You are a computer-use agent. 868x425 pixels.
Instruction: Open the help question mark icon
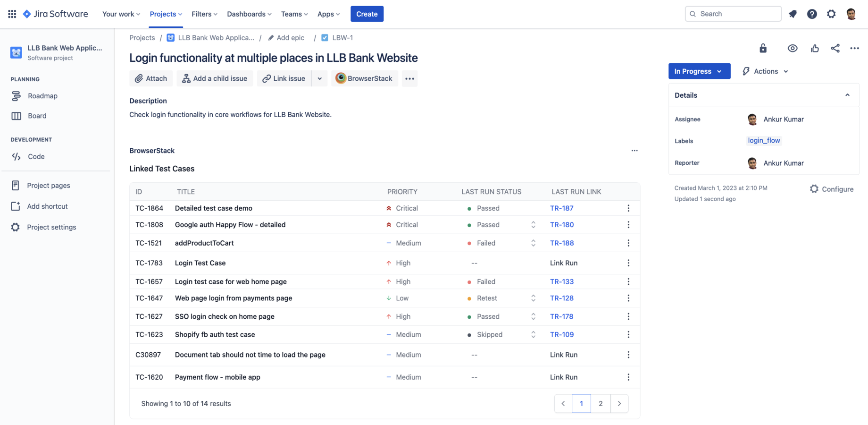coord(812,14)
